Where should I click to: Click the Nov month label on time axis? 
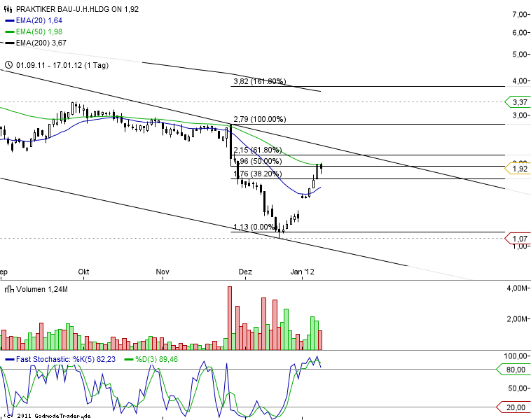coord(163,272)
